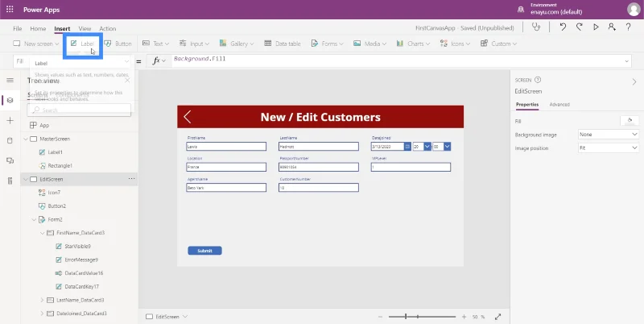
Task: Open the Media dropdown in ribbon
Action: [369, 44]
